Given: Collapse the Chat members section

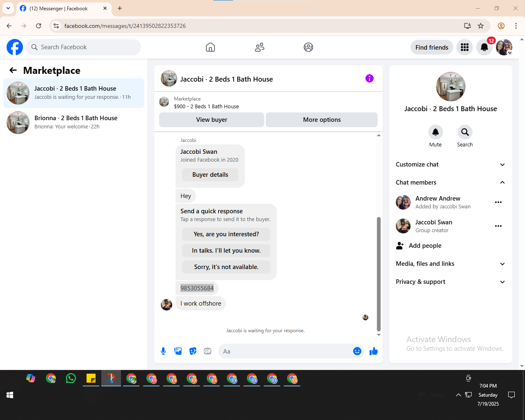Looking at the screenshot, I should pyautogui.click(x=450, y=183).
